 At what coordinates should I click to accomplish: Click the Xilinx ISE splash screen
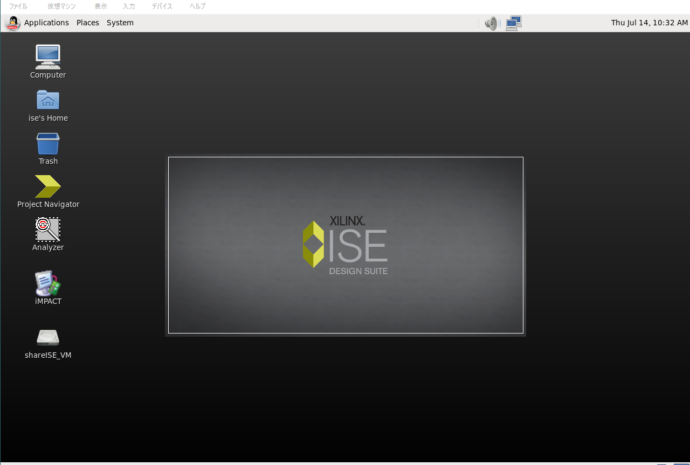345,245
